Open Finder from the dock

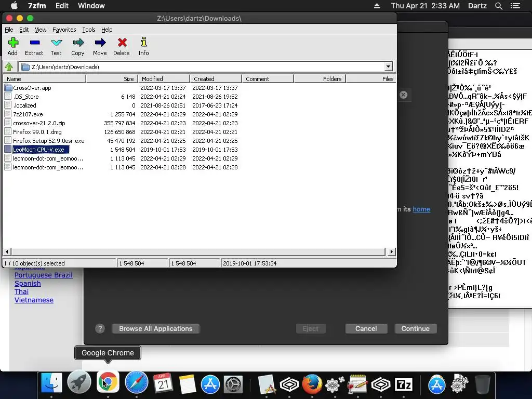pos(51,384)
